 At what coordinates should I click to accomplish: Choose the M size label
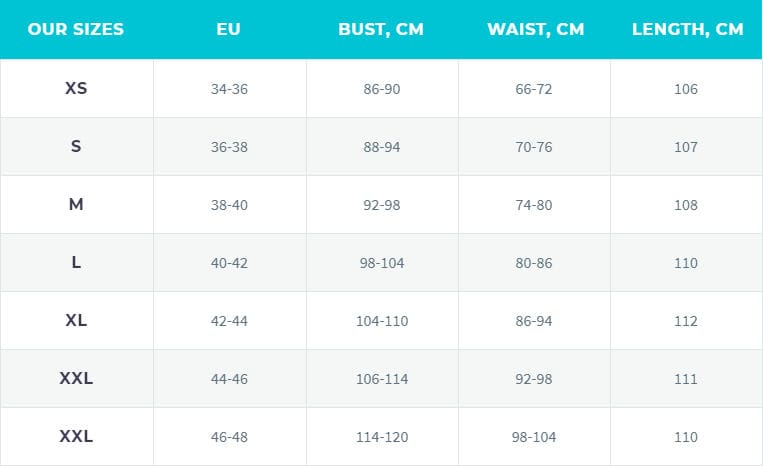pyautogui.click(x=76, y=204)
